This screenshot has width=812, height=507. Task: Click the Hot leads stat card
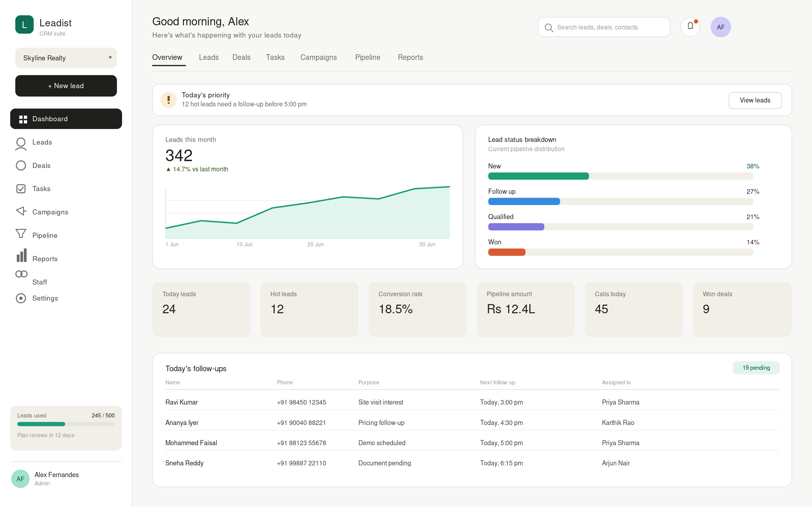point(309,309)
